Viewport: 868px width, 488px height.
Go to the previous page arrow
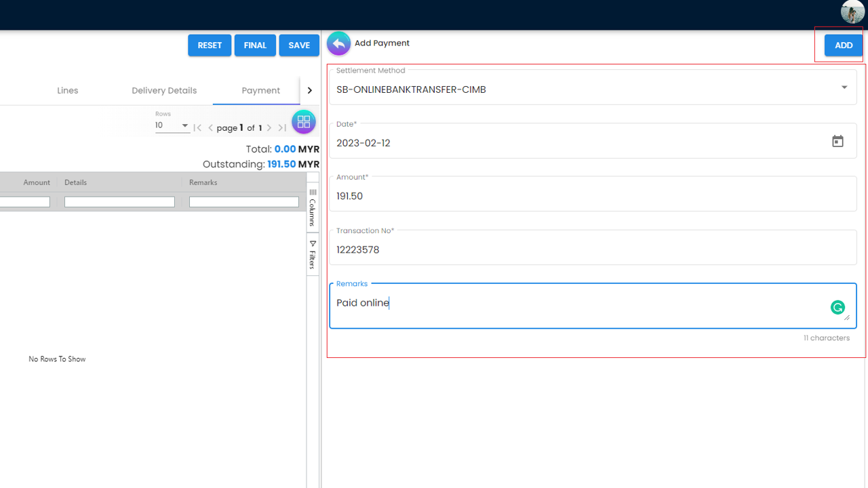click(x=210, y=127)
